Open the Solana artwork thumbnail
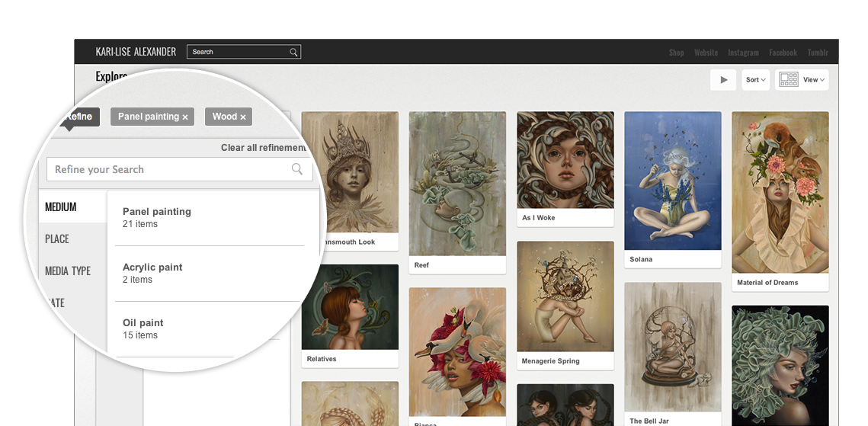Viewport: 868px width, 426px height. click(673, 181)
